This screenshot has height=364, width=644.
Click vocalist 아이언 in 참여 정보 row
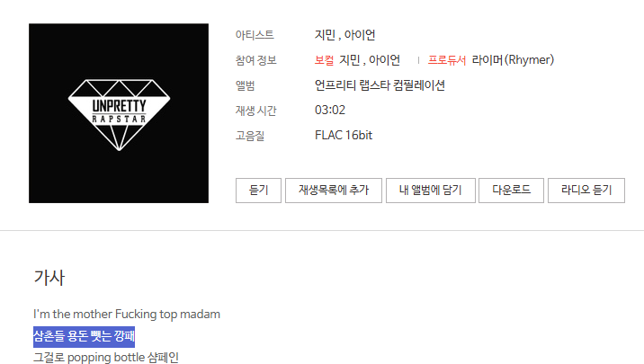(384, 60)
